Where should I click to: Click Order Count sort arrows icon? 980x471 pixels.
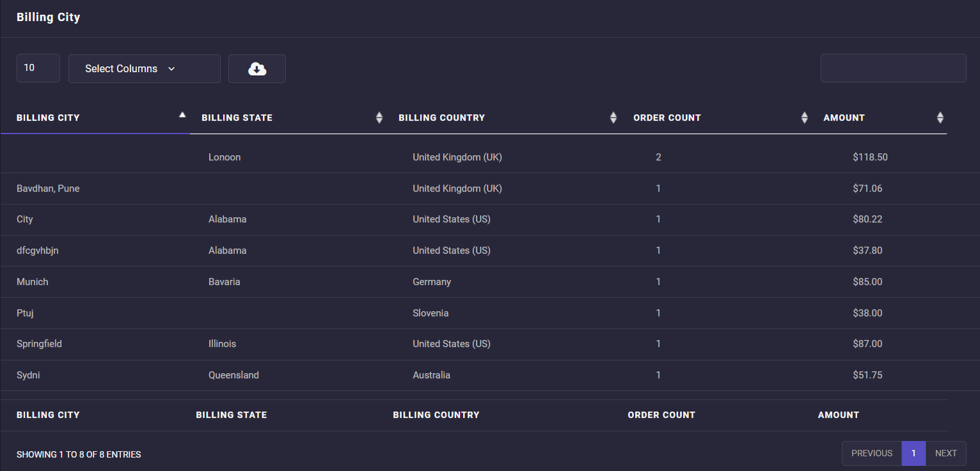pos(804,118)
